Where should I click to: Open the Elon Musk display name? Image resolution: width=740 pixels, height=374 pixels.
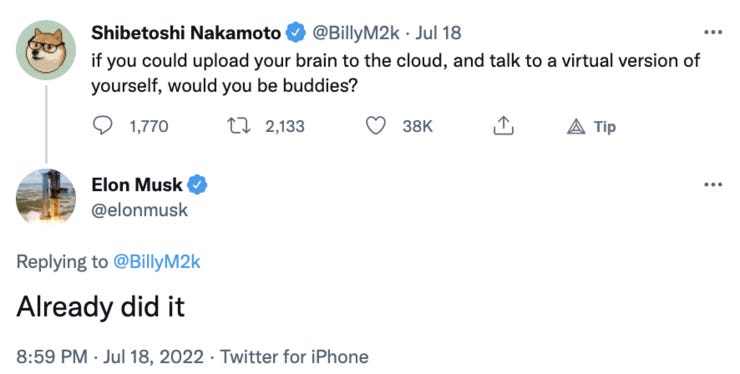pos(137,185)
